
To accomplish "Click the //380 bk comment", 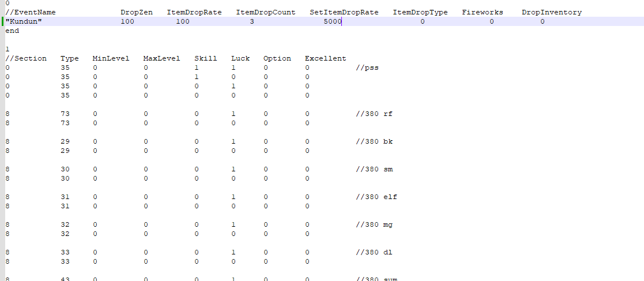I will pos(374,141).
